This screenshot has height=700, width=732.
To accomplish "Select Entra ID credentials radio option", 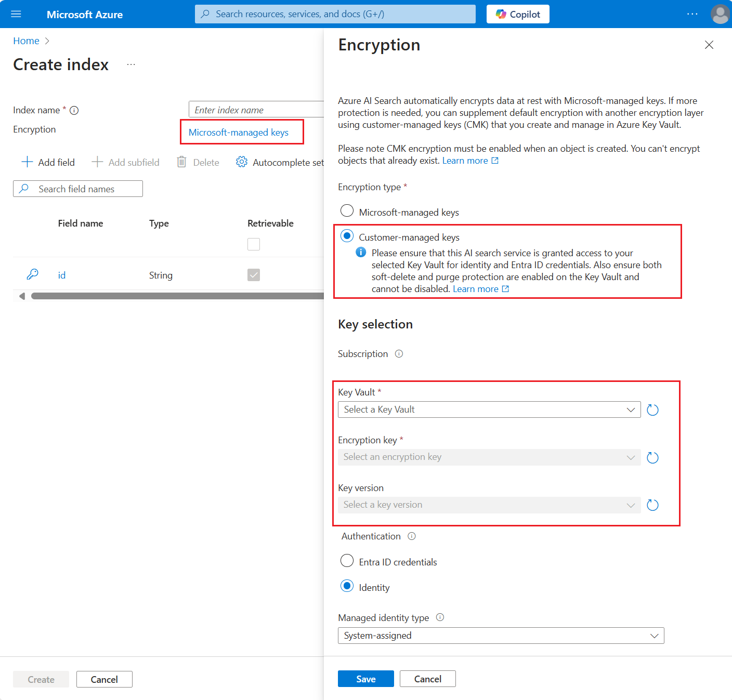I will coord(347,561).
